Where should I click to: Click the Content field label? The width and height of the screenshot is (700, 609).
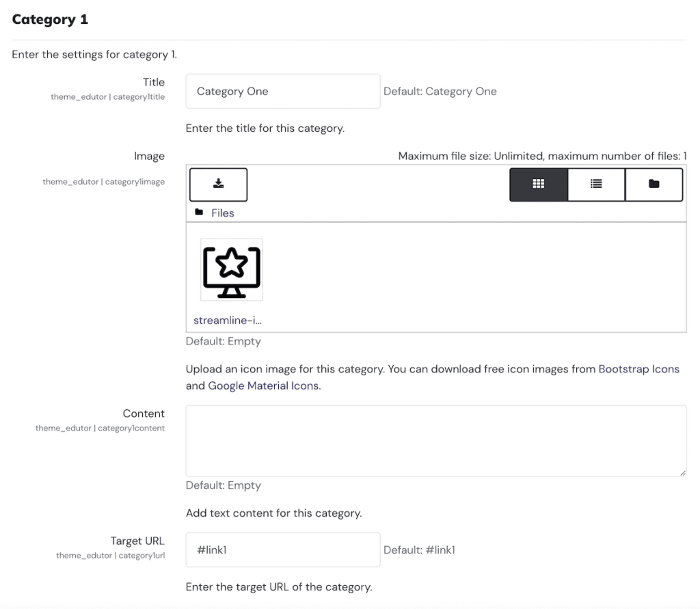[x=144, y=414]
